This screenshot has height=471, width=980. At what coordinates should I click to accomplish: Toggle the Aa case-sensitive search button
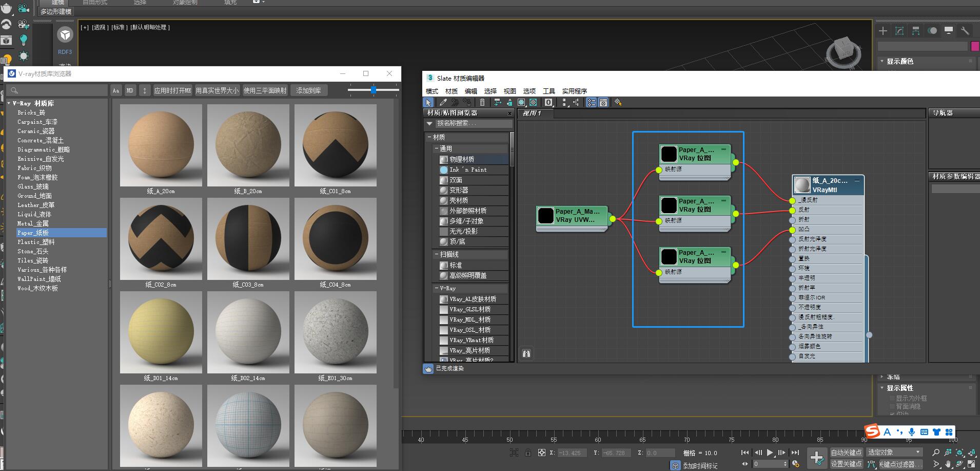[x=116, y=90]
